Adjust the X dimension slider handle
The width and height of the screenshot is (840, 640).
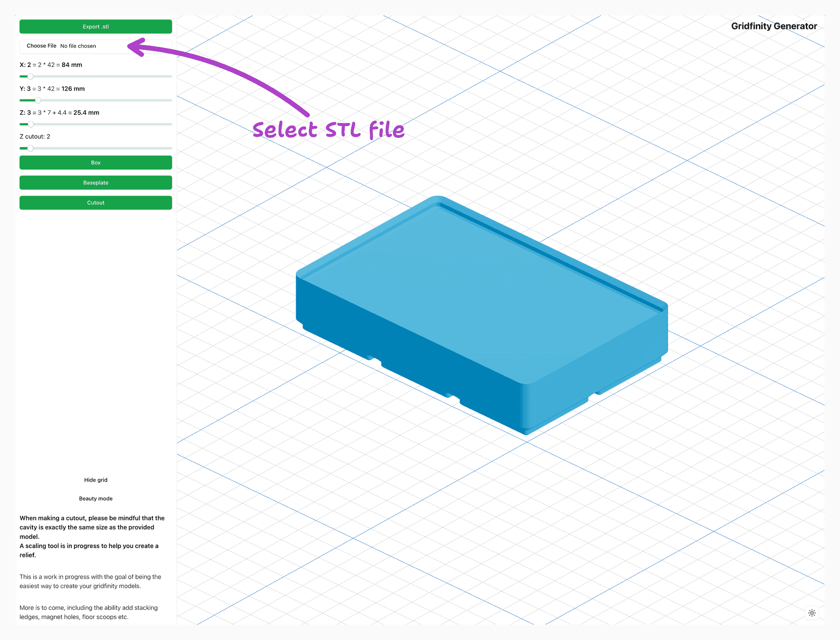[30, 76]
